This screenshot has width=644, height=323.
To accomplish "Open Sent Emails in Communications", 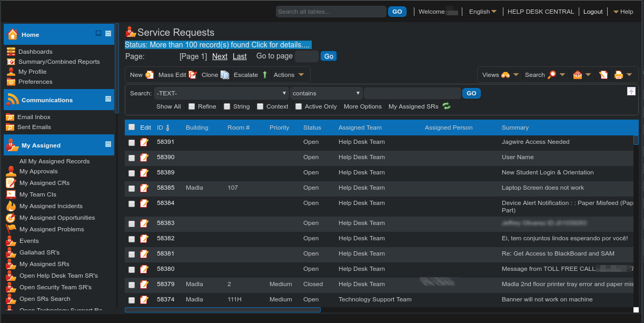I will click(34, 127).
